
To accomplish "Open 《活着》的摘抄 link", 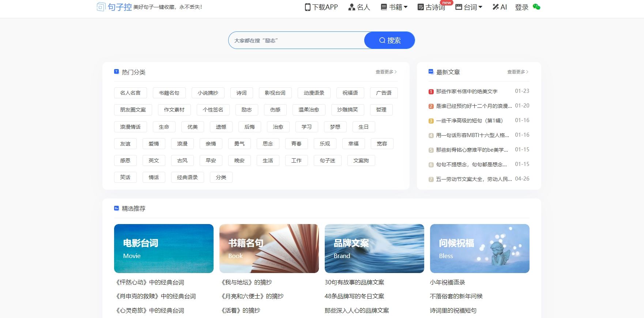I will click(x=240, y=310).
